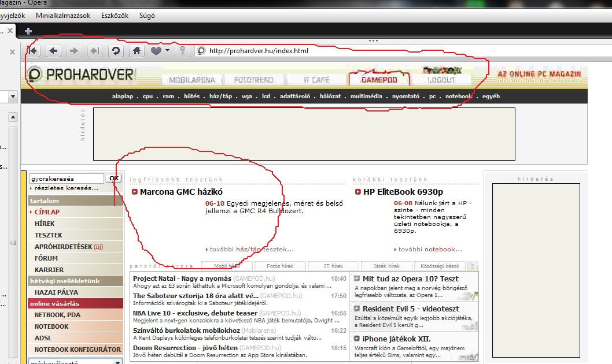Switch to the LOGOUT site tab

[441, 80]
